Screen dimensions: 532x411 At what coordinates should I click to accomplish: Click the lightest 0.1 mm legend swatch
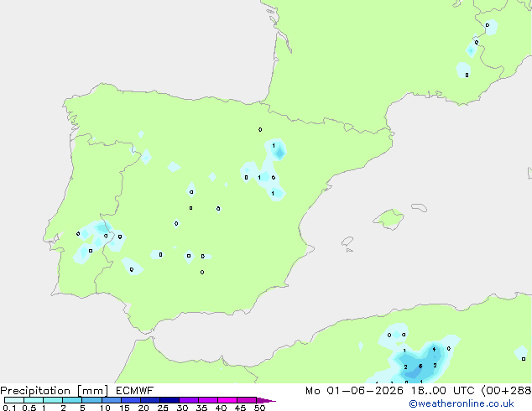tap(14, 400)
